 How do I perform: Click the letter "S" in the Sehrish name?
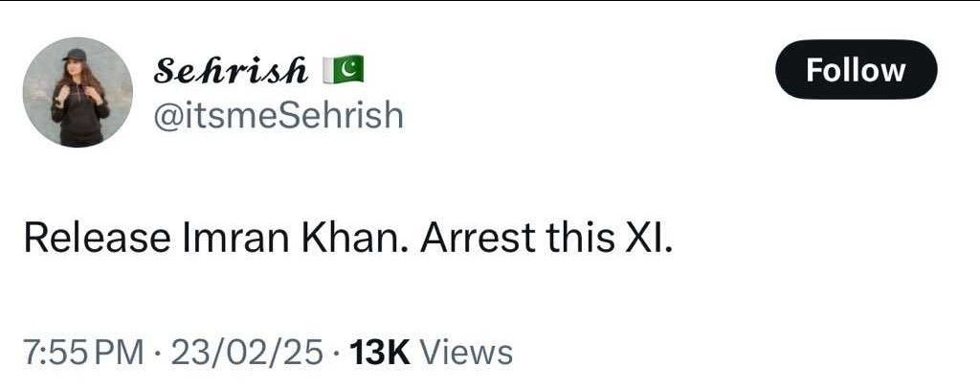[165, 70]
